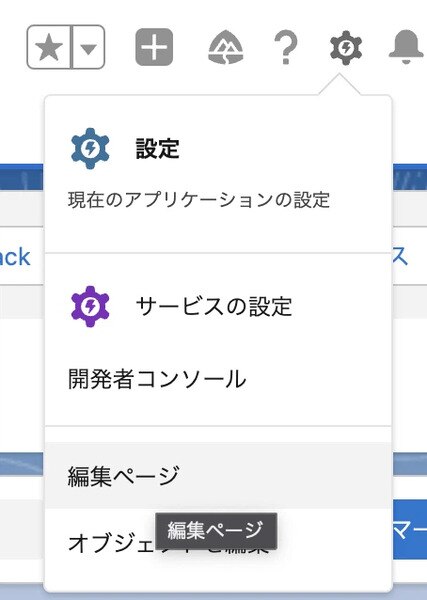This screenshot has height=600, width=427.
Task: Open the notifications bell icon
Action: pyautogui.click(x=407, y=47)
